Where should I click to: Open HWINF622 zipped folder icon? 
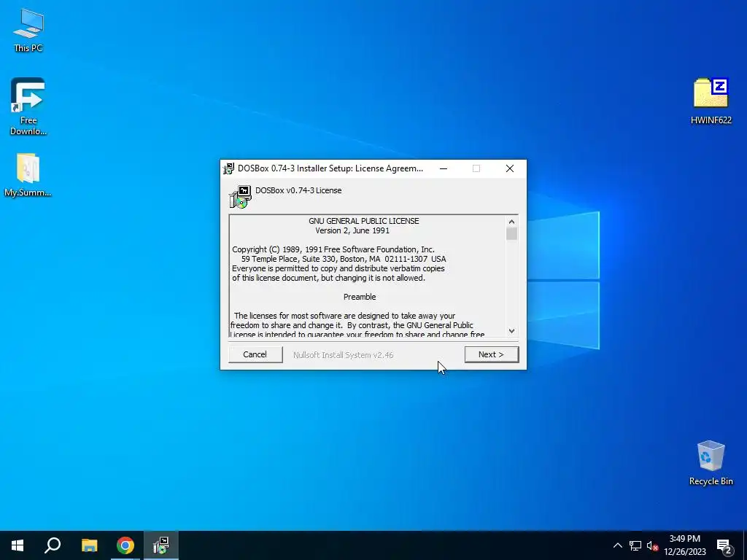pos(711,101)
